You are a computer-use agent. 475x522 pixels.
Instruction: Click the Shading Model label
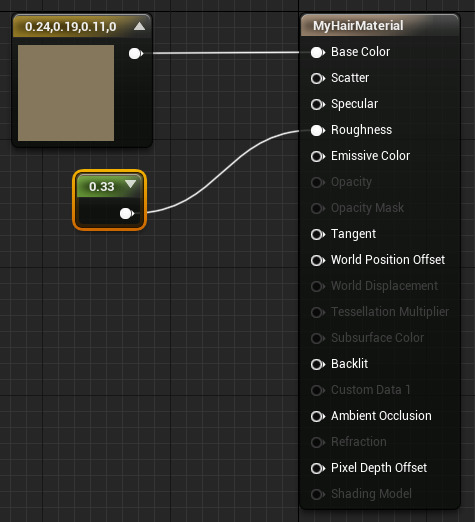click(x=371, y=494)
